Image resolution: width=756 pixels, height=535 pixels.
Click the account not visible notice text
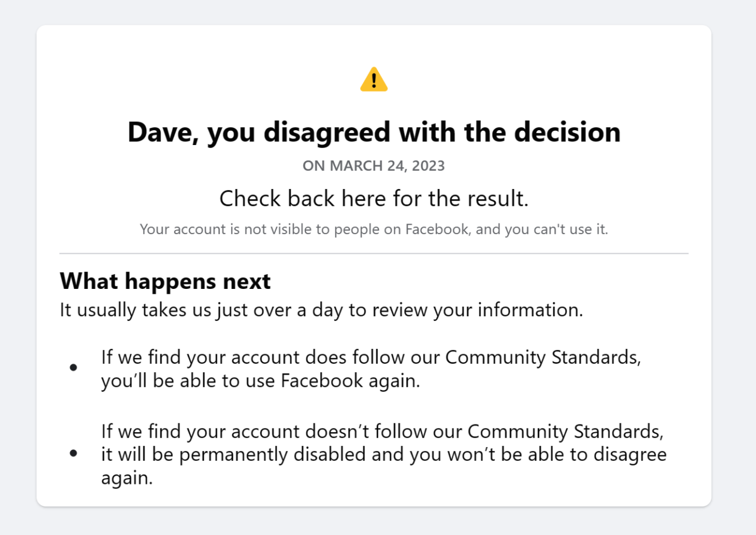click(x=374, y=229)
